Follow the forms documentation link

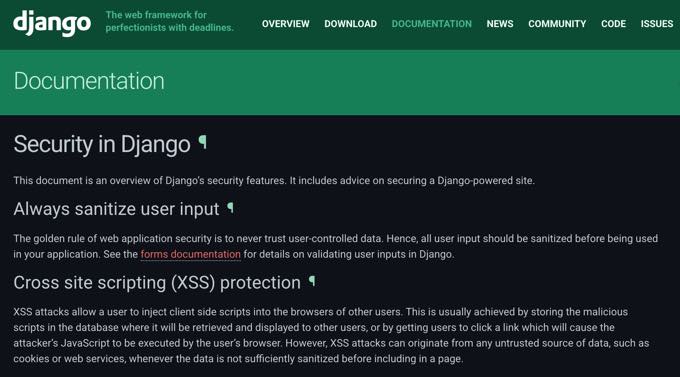click(190, 254)
